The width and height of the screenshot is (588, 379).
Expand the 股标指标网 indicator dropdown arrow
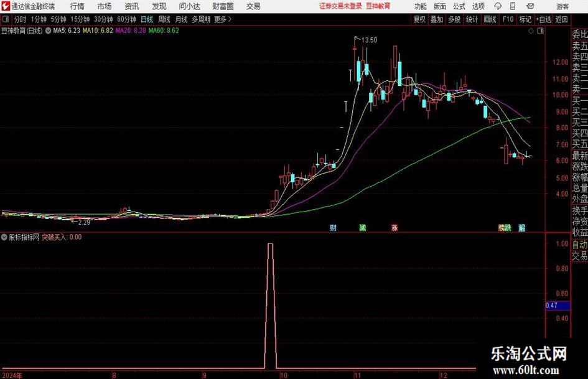[4, 237]
